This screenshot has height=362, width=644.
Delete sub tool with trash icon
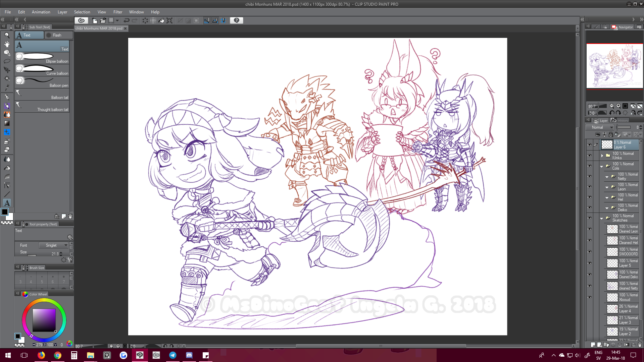coord(70,216)
